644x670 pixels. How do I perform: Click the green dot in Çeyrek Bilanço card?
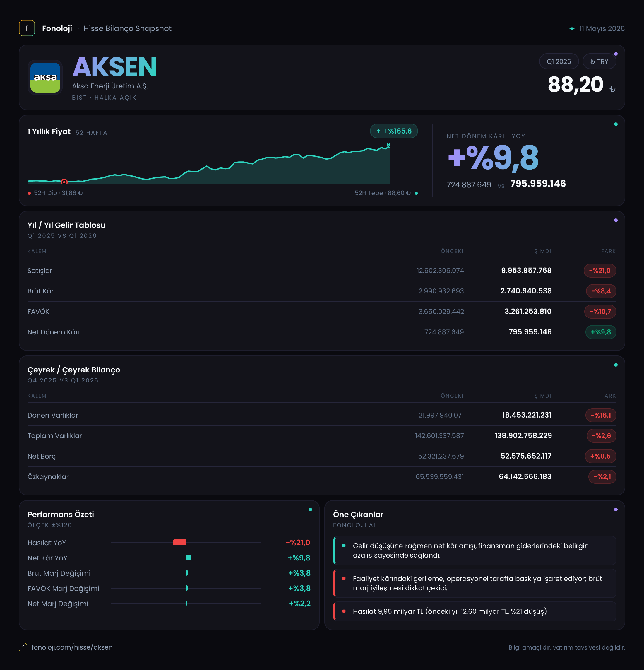coord(616,365)
